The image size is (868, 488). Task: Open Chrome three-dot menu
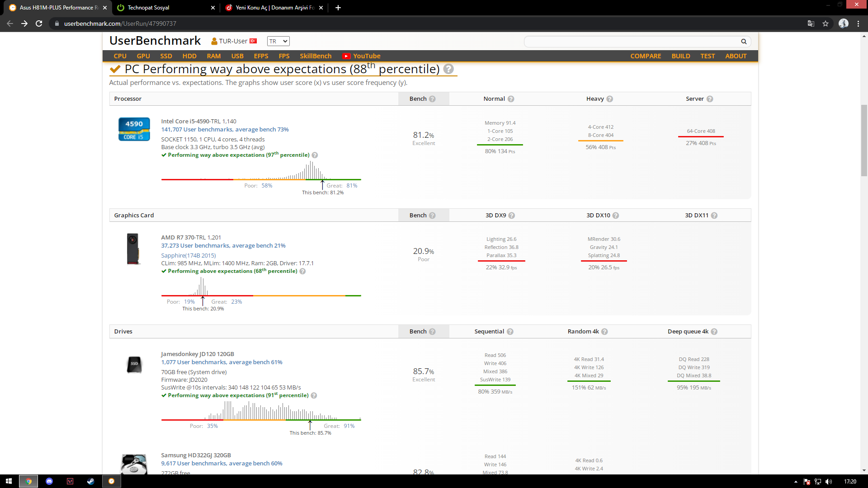(x=858, y=23)
